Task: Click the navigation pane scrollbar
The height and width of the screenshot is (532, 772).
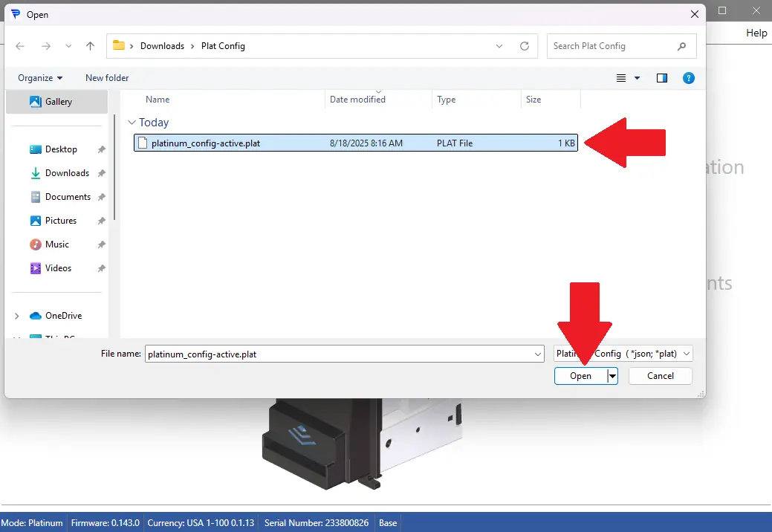Action: pyautogui.click(x=114, y=167)
